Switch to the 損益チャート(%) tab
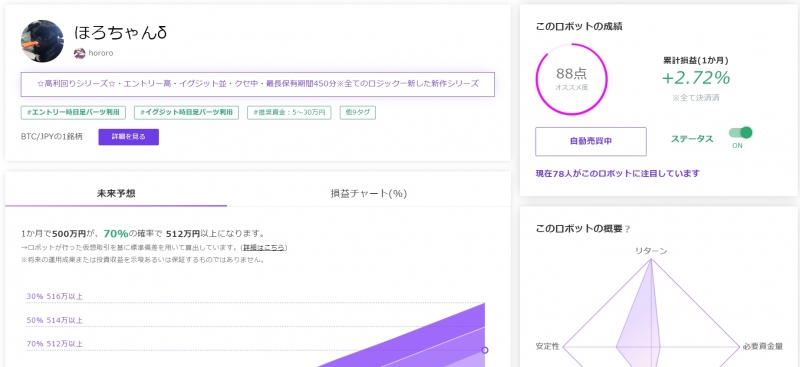Screen dimensions: 800x367 (x=368, y=193)
